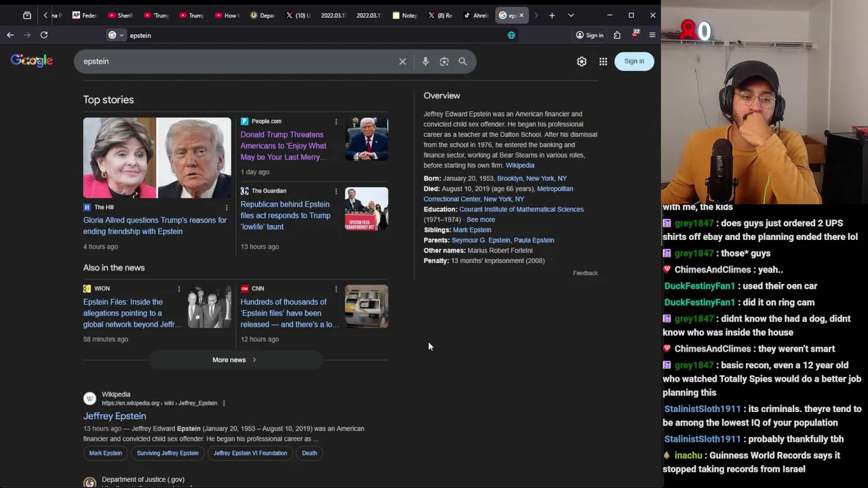This screenshot has height=488, width=868.
Task: Open Gloria Allred questions Trump headline
Action: coord(155,226)
